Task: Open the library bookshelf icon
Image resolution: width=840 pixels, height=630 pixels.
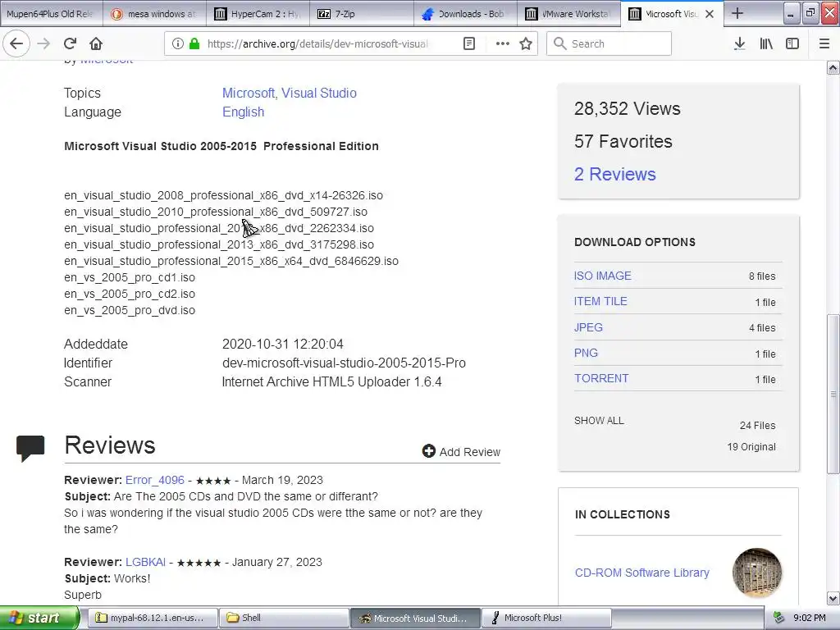Action: click(x=766, y=43)
